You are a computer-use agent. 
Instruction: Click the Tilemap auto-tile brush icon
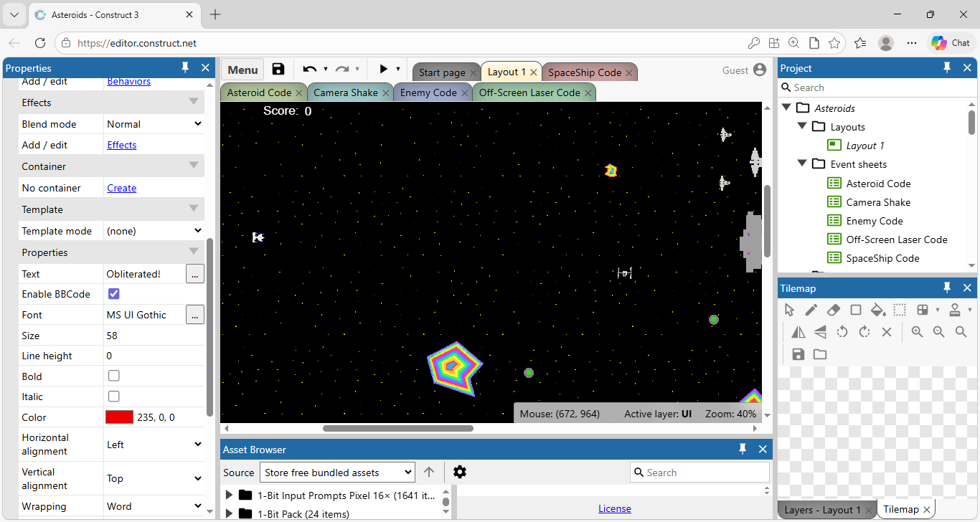click(x=923, y=310)
